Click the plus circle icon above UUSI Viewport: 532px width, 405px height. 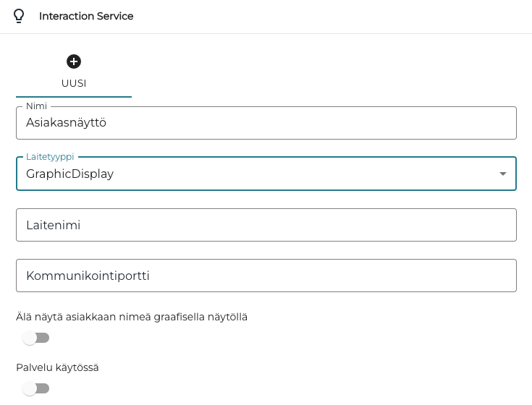[x=74, y=61]
